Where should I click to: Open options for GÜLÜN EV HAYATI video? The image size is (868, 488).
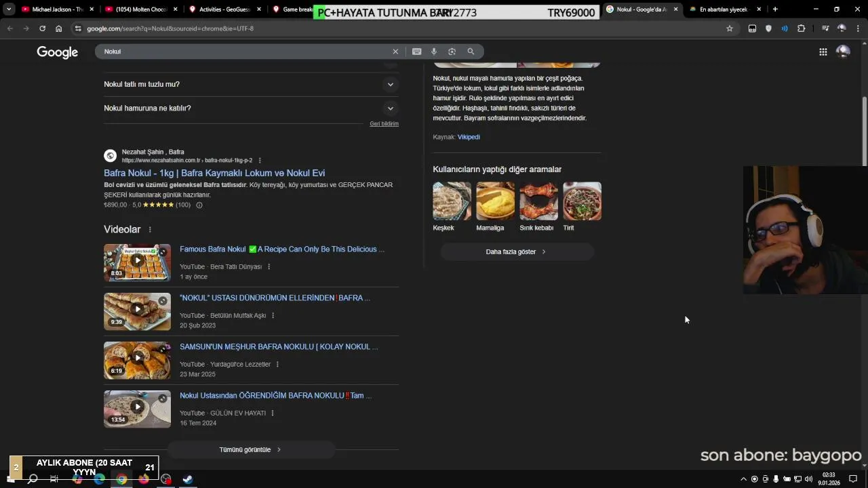(273, 413)
